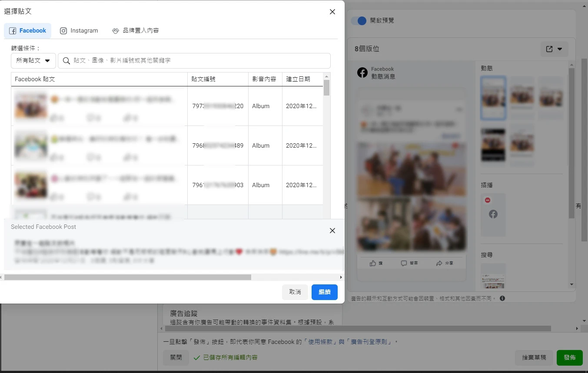Viewport: 588px width, 373px height.
Task: Toggle the 開啟預覽 preview switch
Action: coord(359,20)
